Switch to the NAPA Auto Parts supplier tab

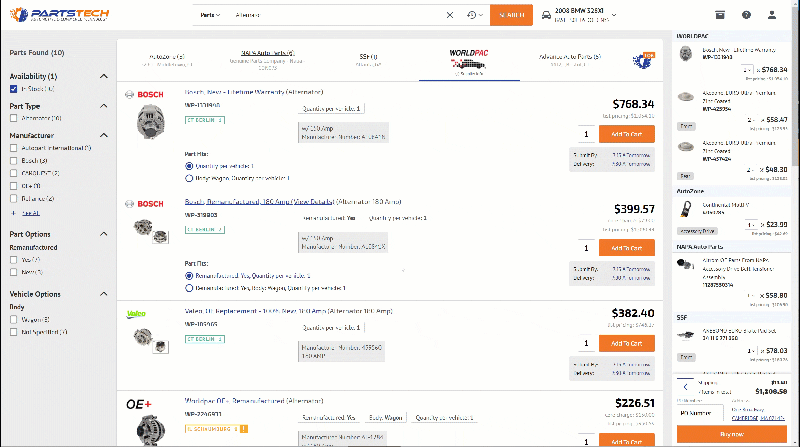coord(267,60)
